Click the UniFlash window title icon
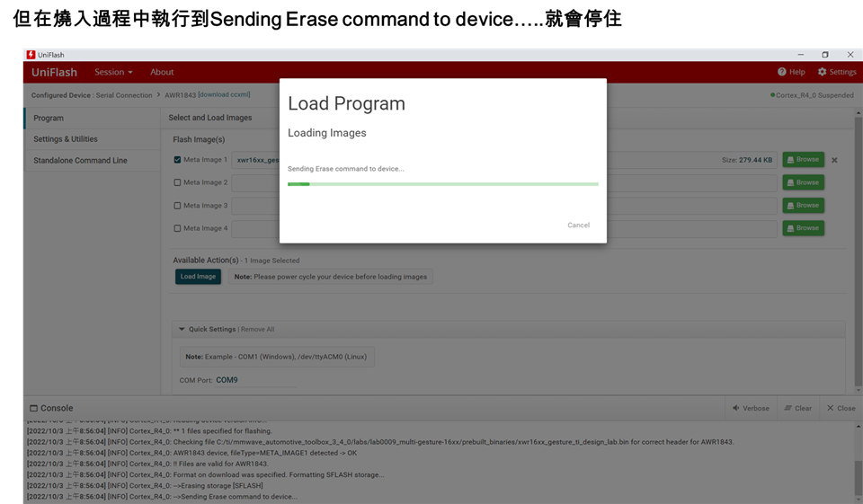 [x=31, y=55]
